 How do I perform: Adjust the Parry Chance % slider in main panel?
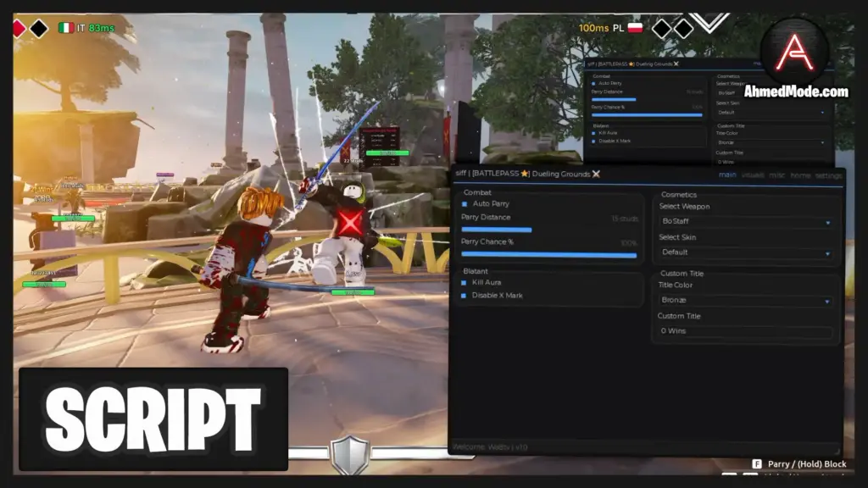(549, 255)
